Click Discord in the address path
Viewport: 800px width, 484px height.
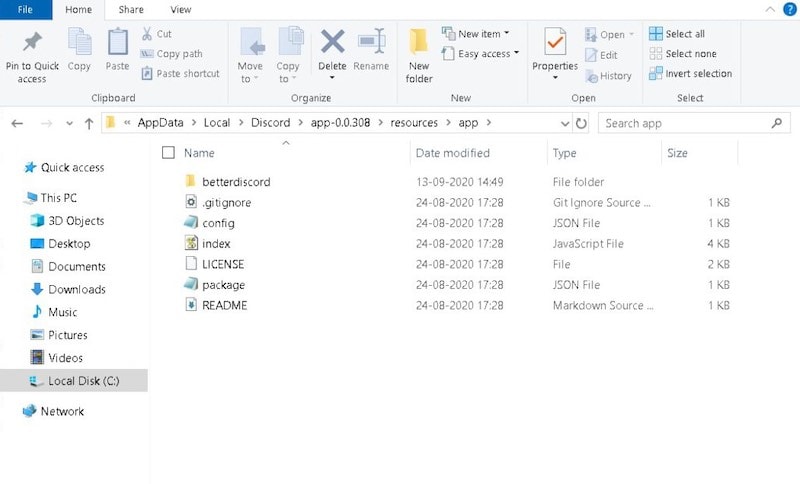point(270,122)
